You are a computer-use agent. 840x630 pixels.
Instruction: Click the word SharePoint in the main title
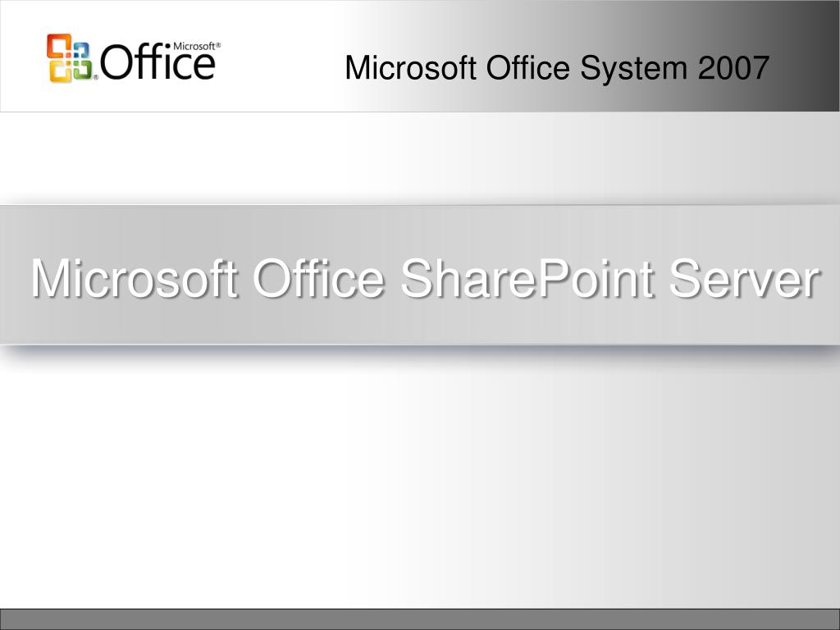click(x=527, y=278)
